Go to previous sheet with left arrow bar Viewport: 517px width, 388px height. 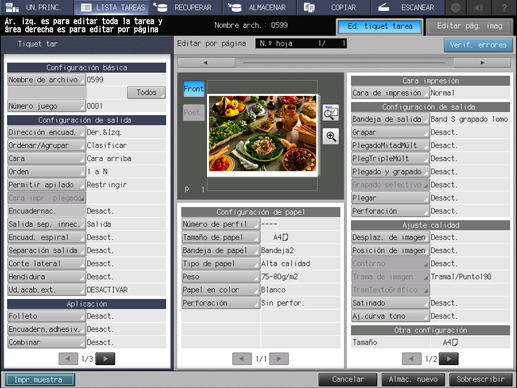206,63
